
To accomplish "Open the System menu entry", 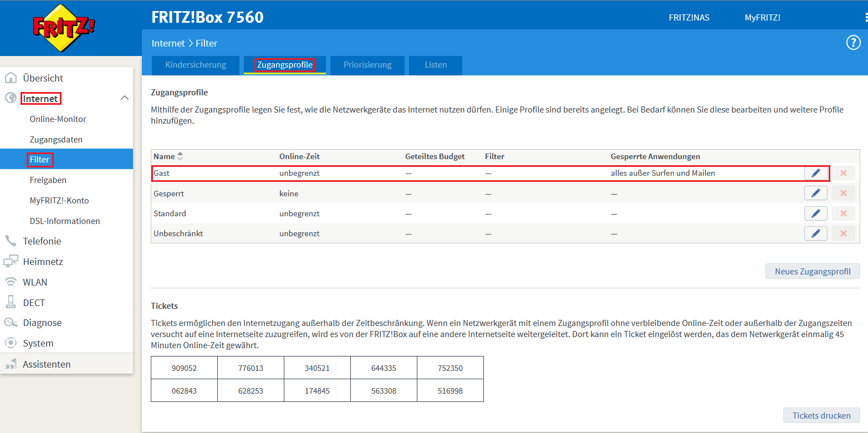I will tap(38, 343).
